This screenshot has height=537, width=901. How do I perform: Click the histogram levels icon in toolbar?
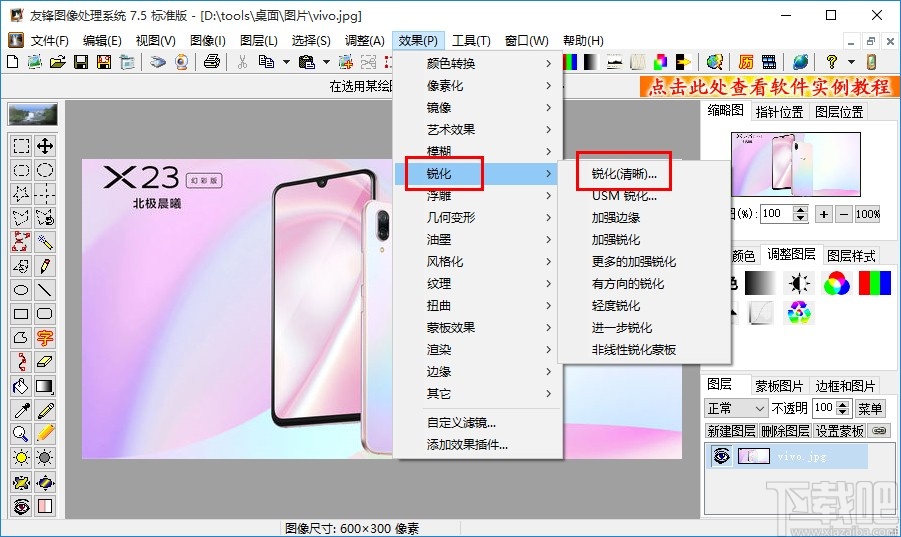(614, 61)
